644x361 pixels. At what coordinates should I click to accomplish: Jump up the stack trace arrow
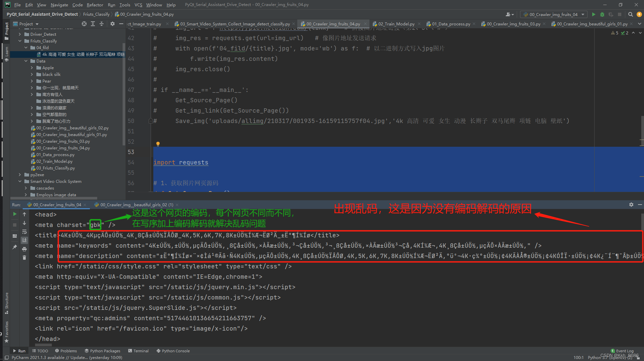pos(24,214)
